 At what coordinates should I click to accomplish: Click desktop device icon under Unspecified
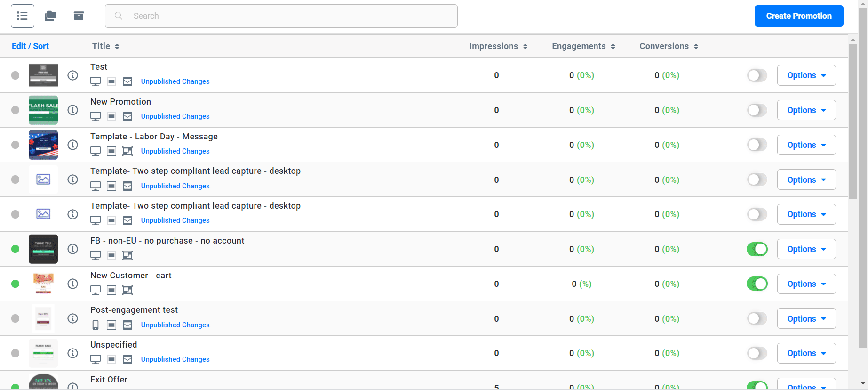pyautogui.click(x=96, y=359)
